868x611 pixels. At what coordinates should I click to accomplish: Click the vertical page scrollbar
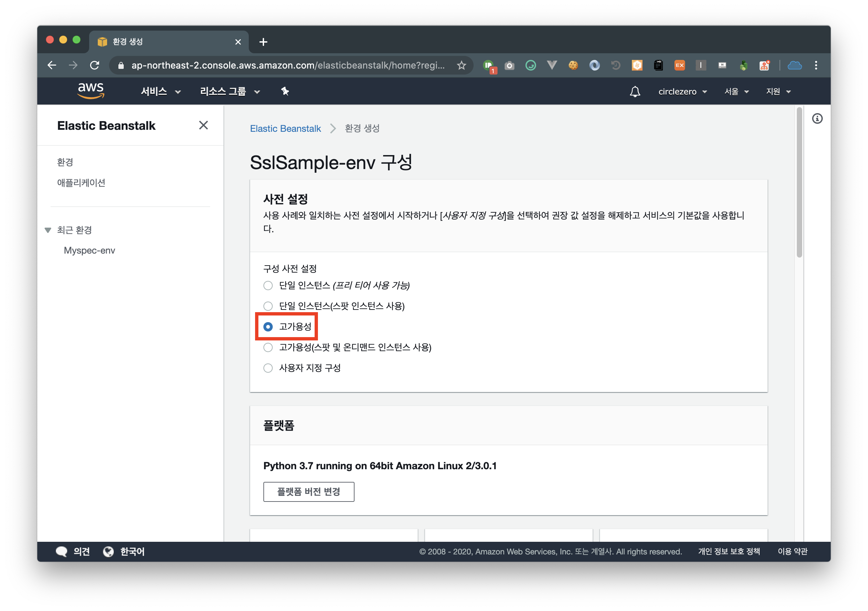[x=799, y=182]
